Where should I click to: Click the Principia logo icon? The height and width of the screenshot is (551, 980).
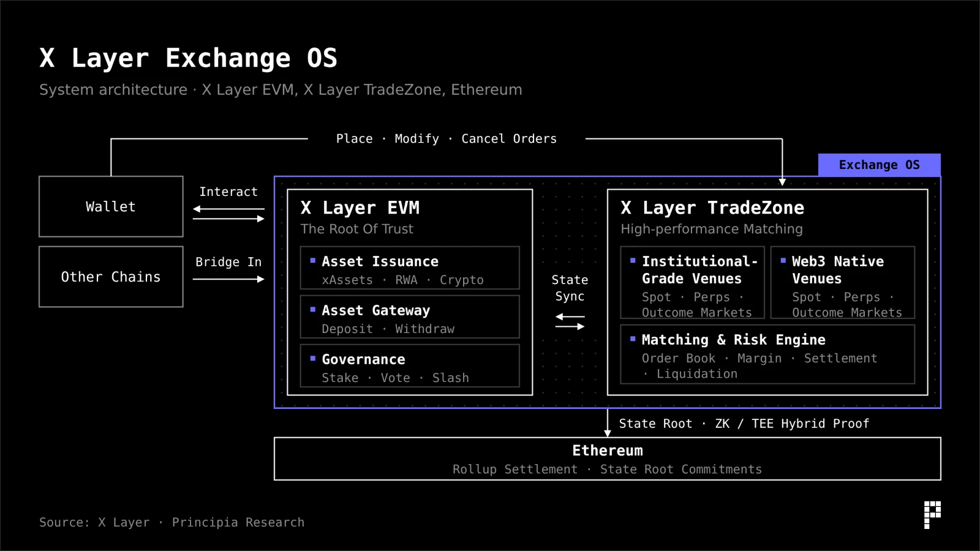point(932,515)
